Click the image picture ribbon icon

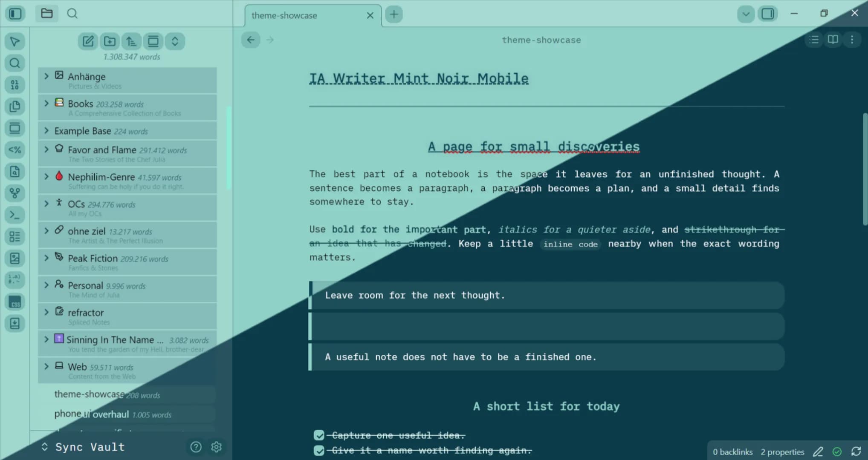(15, 259)
